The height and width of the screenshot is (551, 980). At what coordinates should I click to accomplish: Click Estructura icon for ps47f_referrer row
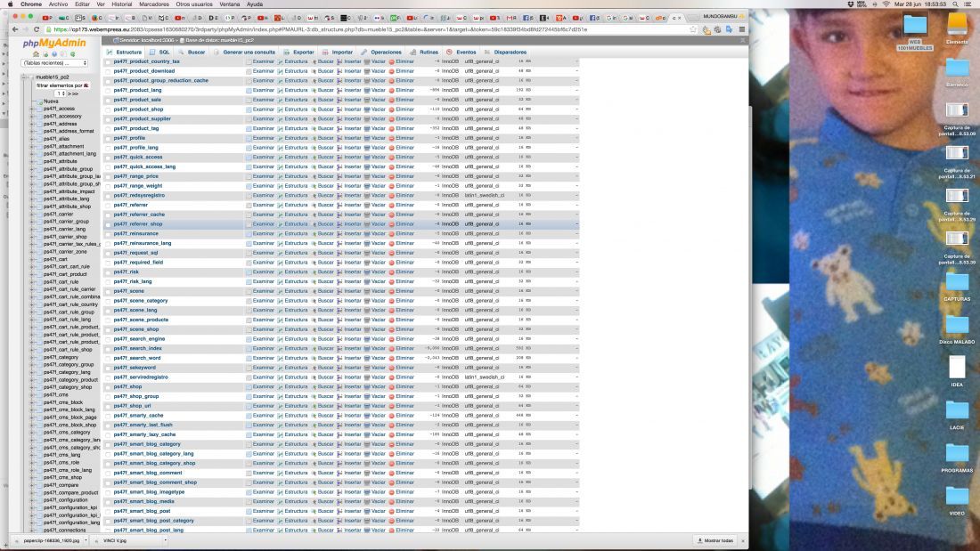pyautogui.click(x=281, y=205)
